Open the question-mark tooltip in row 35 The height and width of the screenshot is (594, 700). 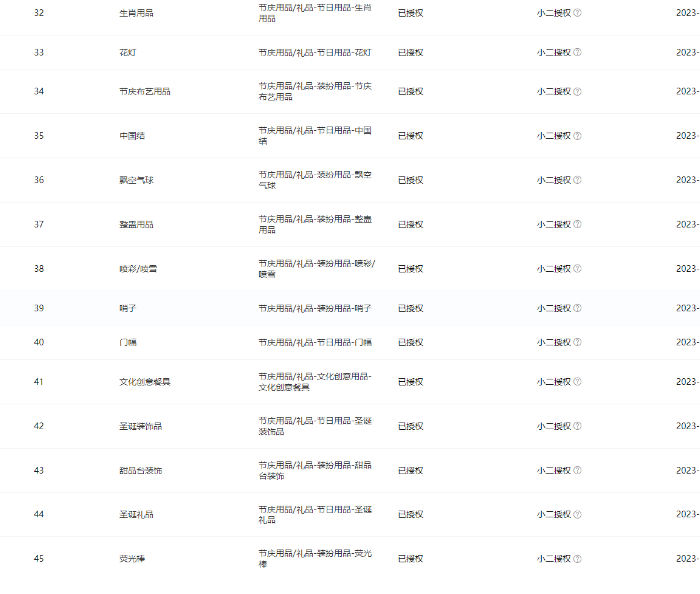pyautogui.click(x=577, y=136)
